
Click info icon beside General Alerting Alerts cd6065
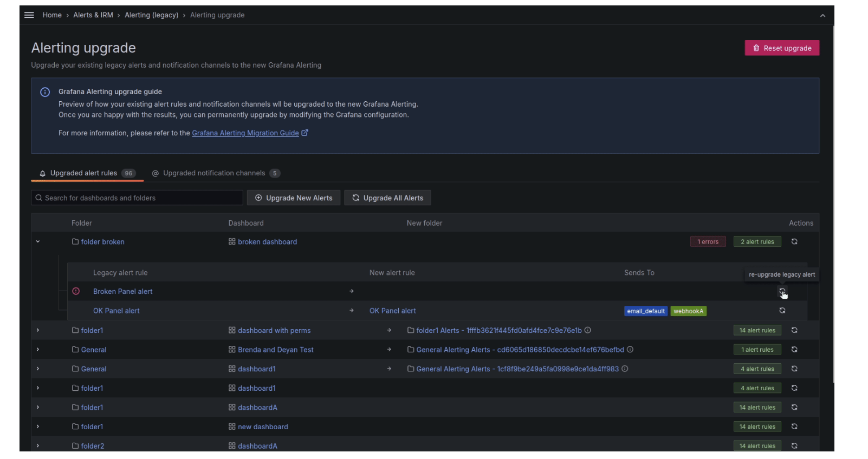pos(630,350)
